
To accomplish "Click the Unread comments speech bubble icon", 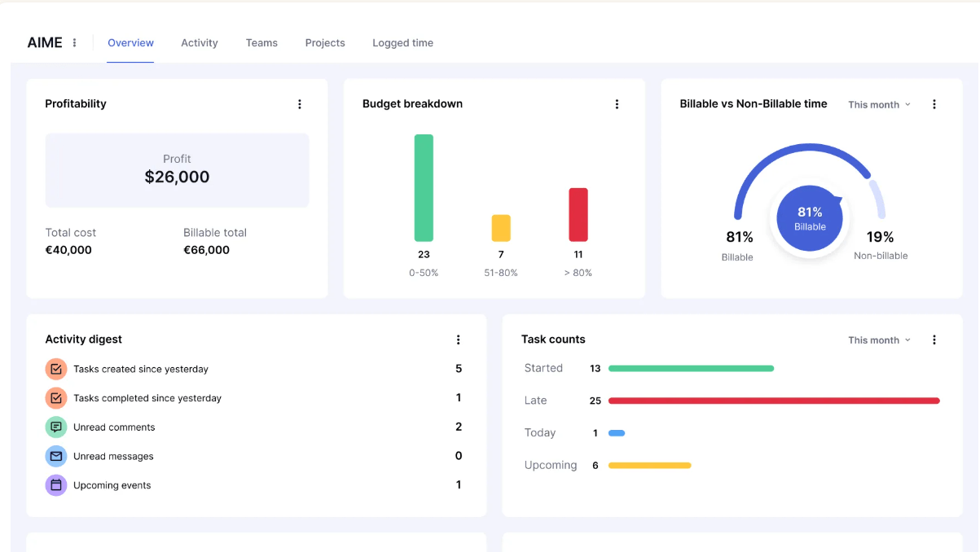I will 56,427.
